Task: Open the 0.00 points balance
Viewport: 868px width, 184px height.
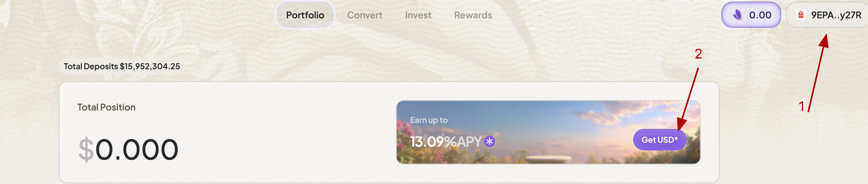Action: coord(760,15)
